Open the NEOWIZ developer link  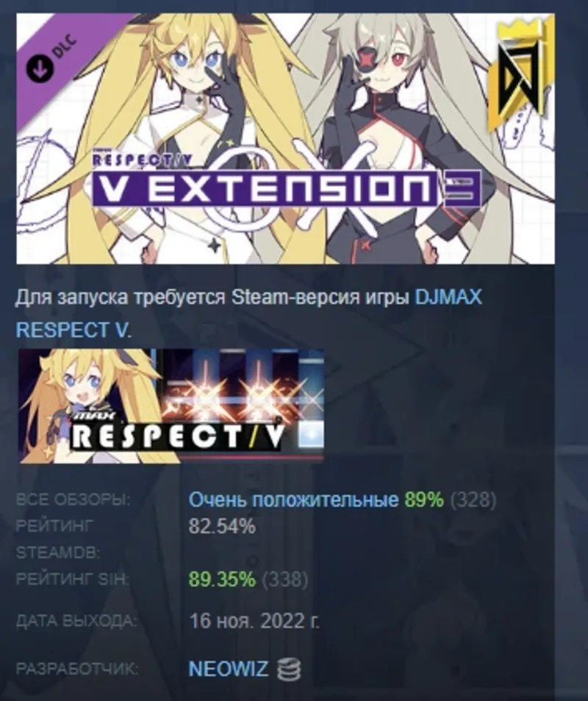coord(229,669)
